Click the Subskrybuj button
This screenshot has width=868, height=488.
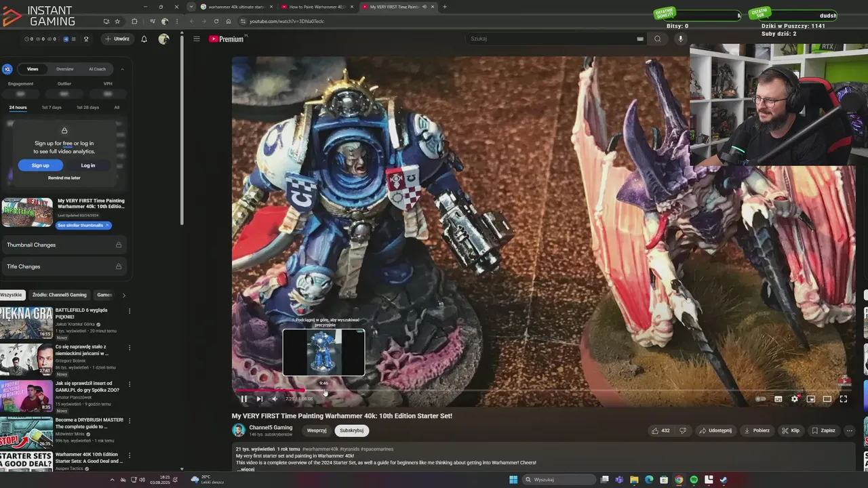tap(351, 430)
